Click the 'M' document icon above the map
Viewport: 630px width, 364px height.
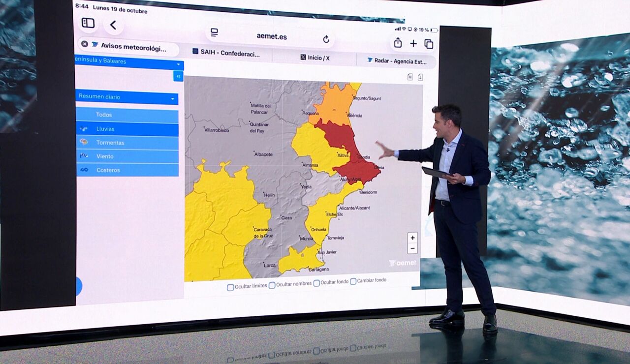(x=410, y=77)
